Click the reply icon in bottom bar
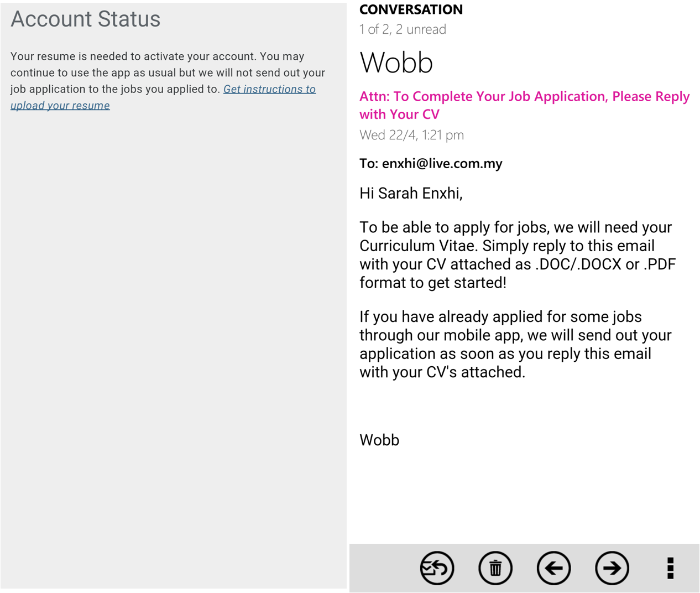 click(437, 568)
